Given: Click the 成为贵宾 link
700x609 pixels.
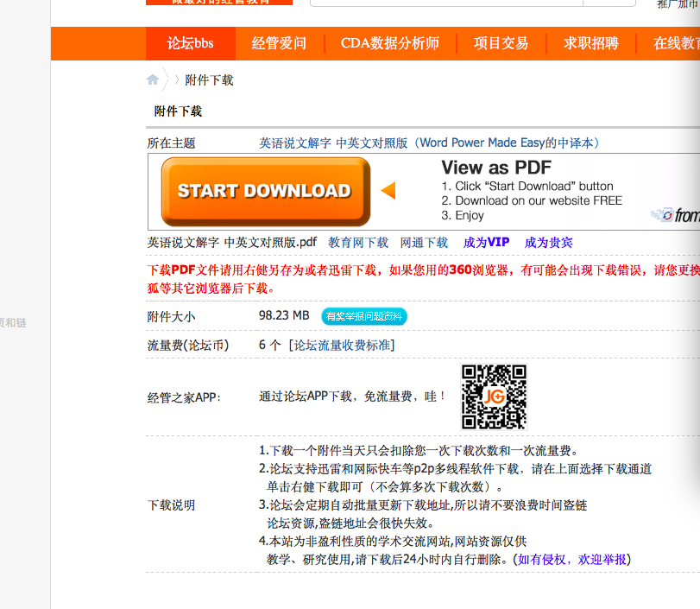Looking at the screenshot, I should pyautogui.click(x=548, y=243).
